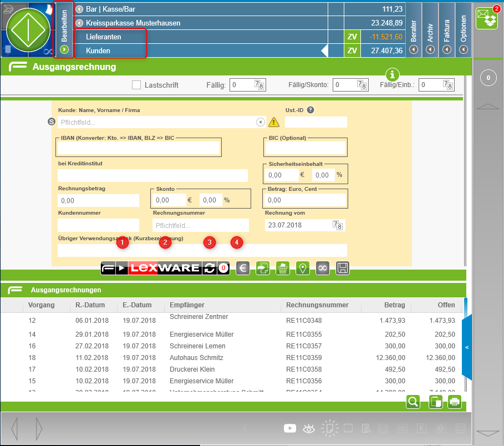Toggle the ZV button in Lieferanten row
This screenshot has width=504, height=446.
point(352,37)
